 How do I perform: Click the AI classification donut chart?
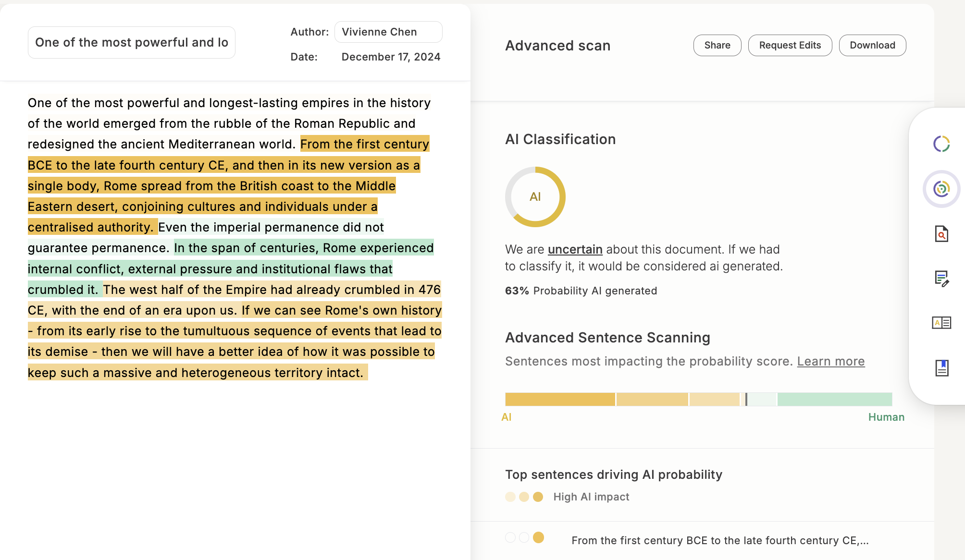(535, 197)
